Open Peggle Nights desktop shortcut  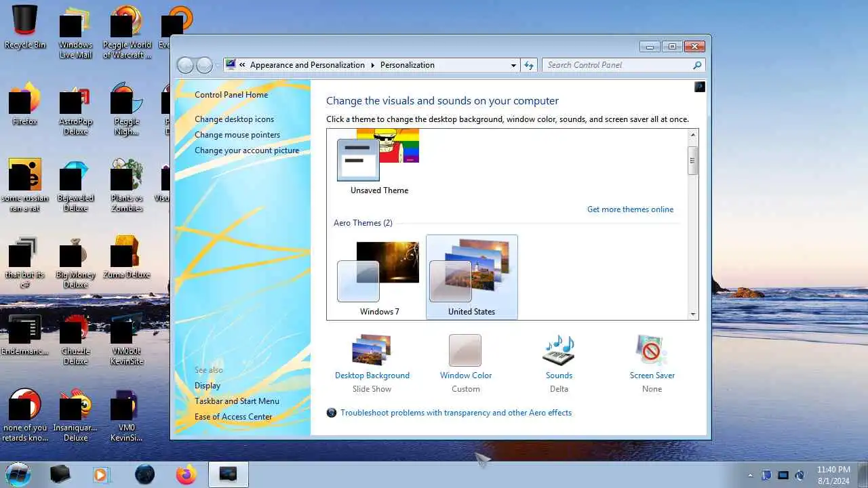pos(127,108)
